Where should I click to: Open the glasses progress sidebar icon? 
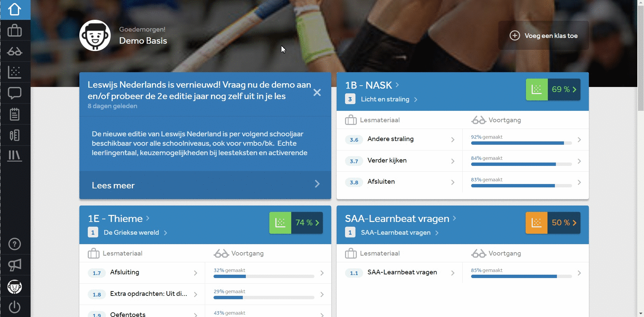point(15,51)
